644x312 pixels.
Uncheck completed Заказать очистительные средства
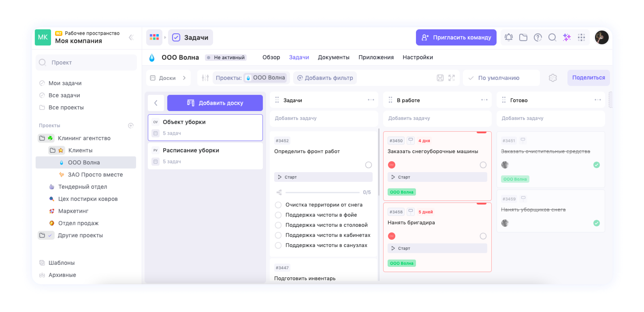pyautogui.click(x=596, y=165)
